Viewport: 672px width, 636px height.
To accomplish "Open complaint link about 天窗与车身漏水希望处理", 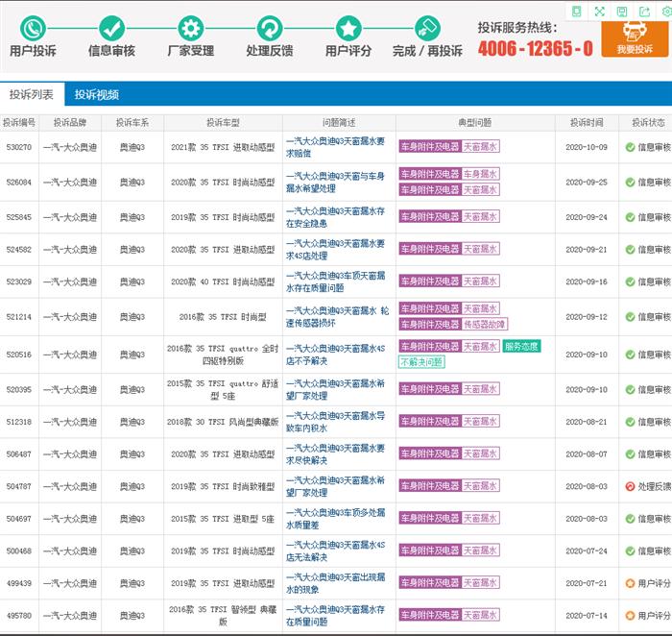I will click(335, 183).
